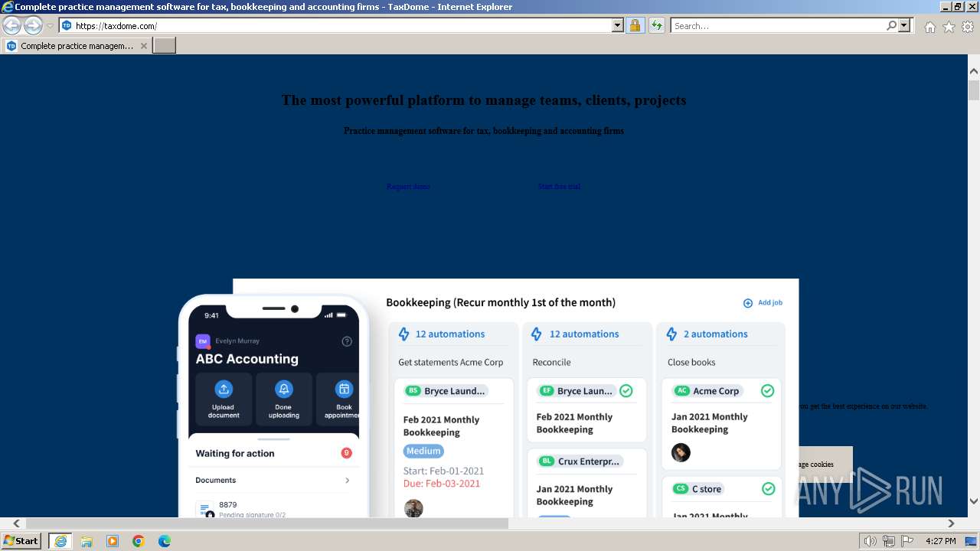980x551 pixels.
Task: Click the vertical scrollbar thumb
Action: pos(974,90)
